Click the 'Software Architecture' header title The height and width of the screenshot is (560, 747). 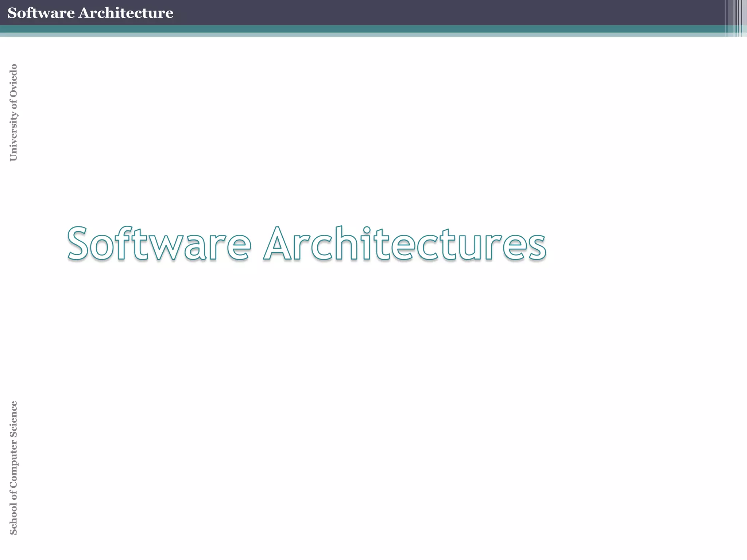[x=90, y=13]
